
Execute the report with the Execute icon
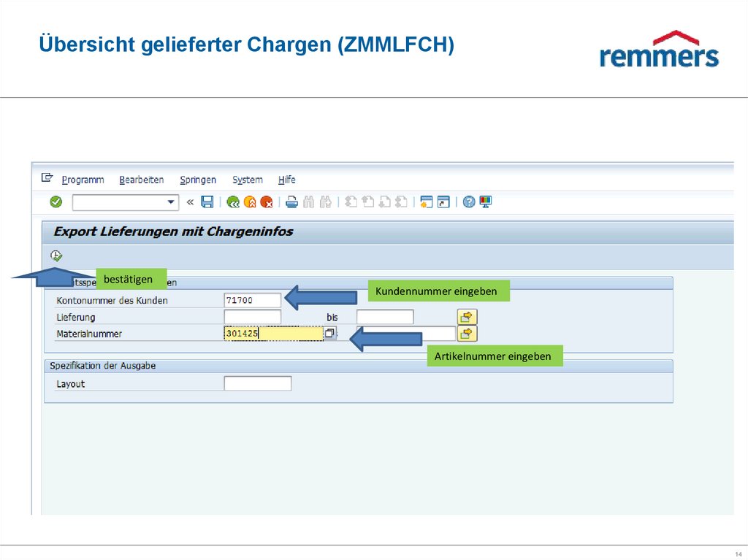pos(55,256)
